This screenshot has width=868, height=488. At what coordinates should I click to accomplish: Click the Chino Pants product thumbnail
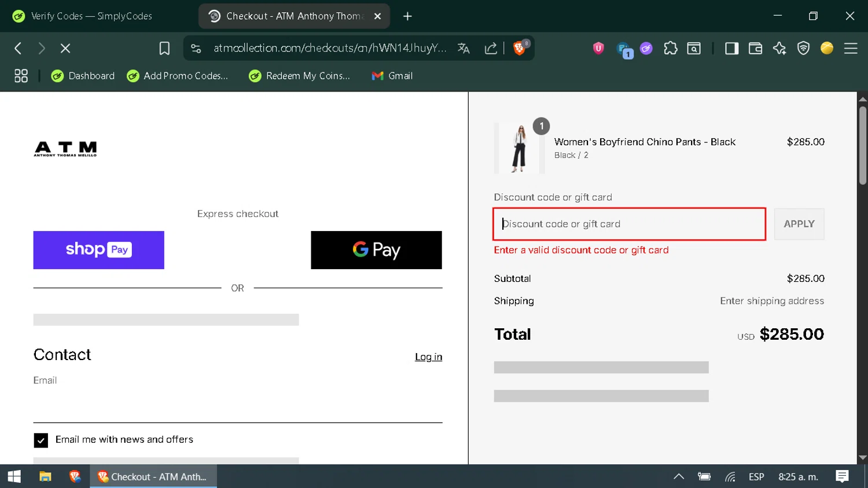520,148
